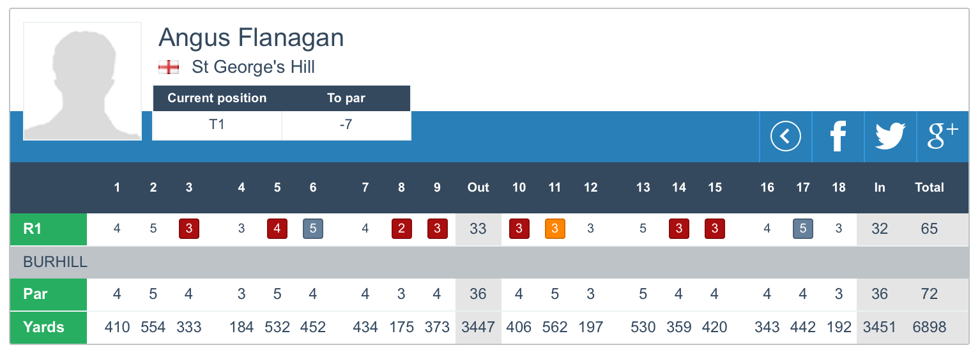Click the England flag icon
The height and width of the screenshot is (352, 980).
coord(169,67)
